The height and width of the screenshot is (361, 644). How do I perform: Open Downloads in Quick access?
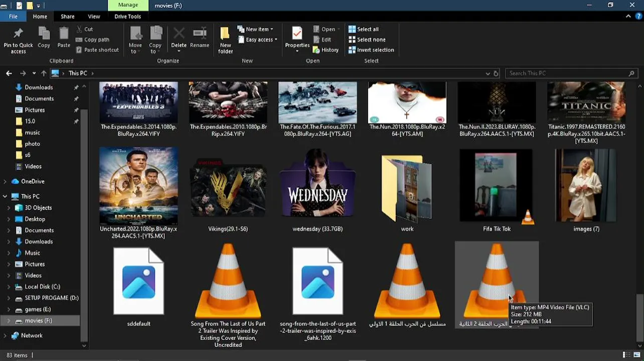39,87
